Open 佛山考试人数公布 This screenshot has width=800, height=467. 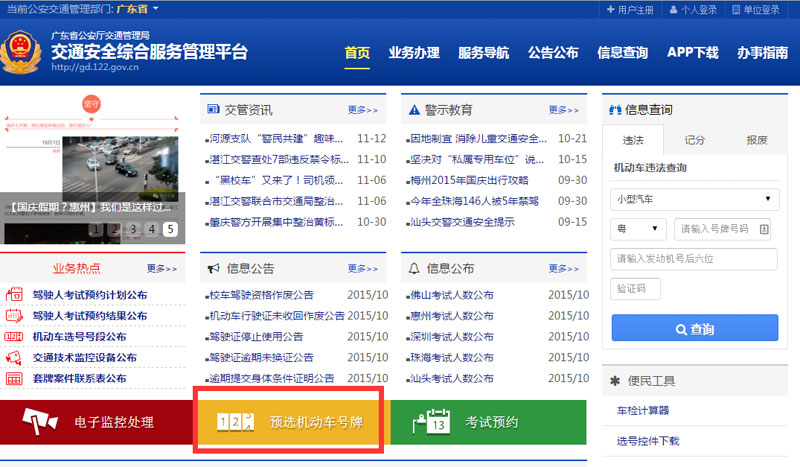(452, 295)
